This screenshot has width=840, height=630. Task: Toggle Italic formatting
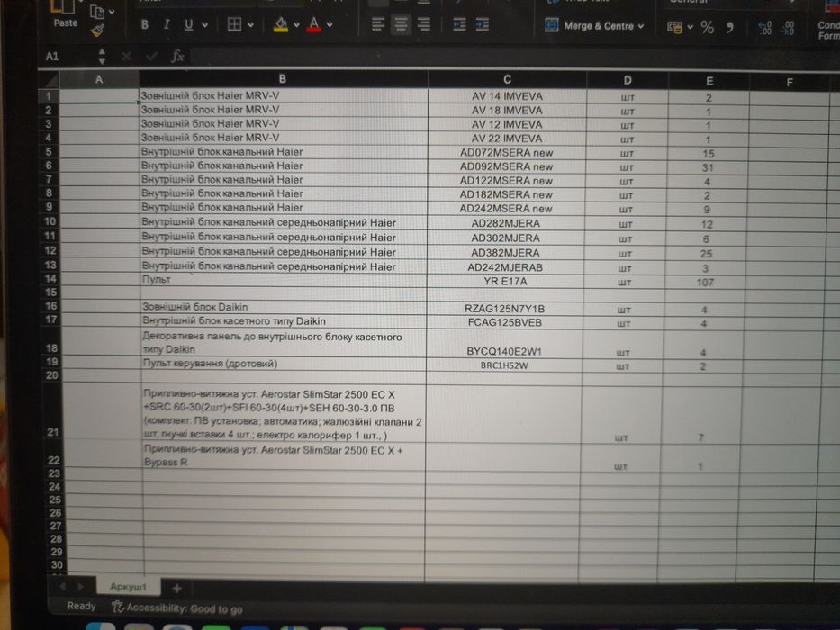coord(167,24)
